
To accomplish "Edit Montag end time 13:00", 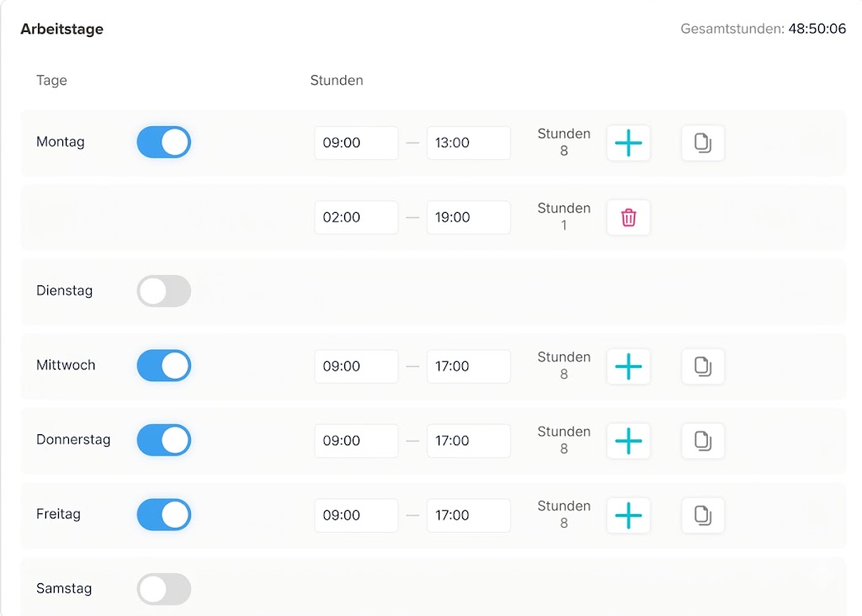I will coord(468,143).
